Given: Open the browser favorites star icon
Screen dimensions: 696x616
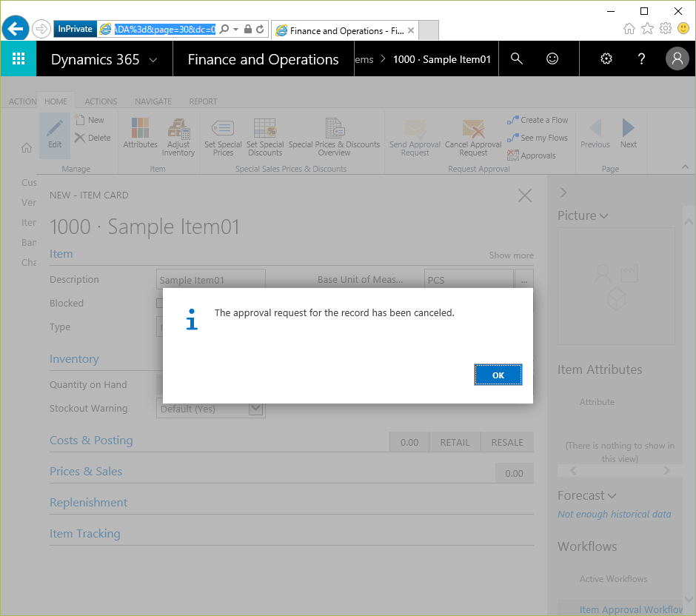Looking at the screenshot, I should click(647, 29).
